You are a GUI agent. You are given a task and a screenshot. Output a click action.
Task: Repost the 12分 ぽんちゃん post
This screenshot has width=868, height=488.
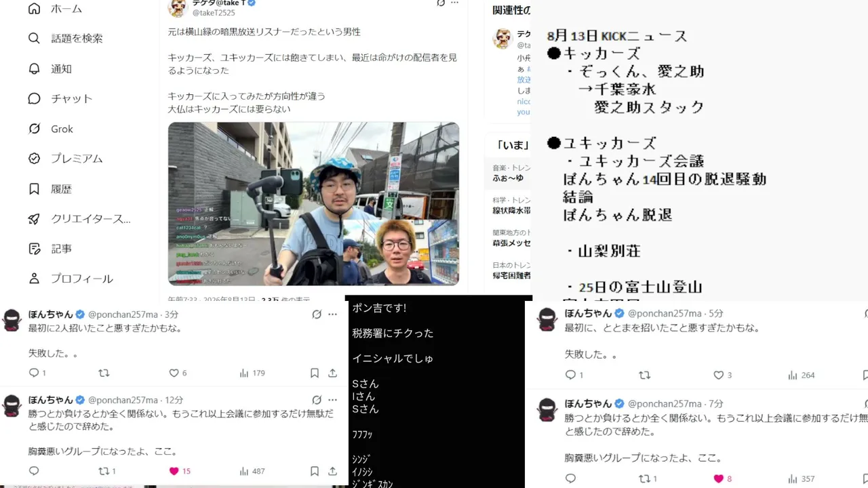(x=104, y=471)
